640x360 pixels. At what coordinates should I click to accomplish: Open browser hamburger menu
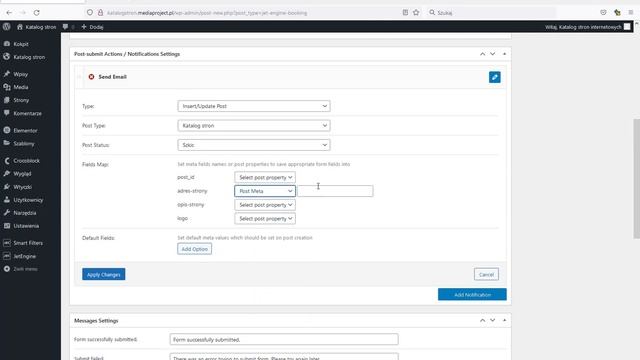click(631, 13)
